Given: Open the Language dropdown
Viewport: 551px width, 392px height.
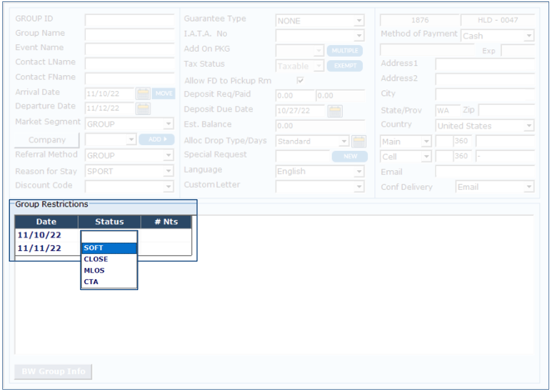Looking at the screenshot, I should (359, 172).
